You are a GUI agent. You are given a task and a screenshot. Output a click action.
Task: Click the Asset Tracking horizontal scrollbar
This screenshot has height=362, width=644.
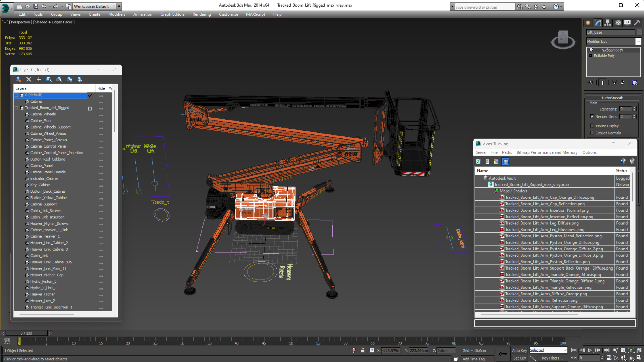click(x=529, y=315)
